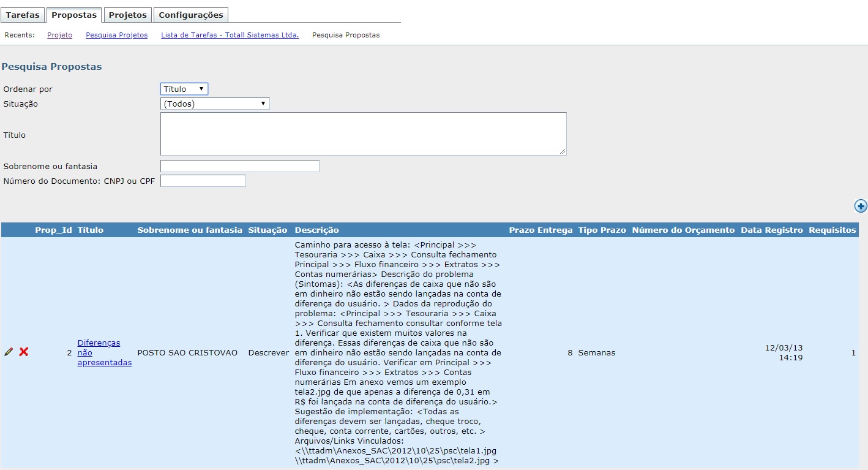
Task: Open the Projetos tab
Action: 128,15
